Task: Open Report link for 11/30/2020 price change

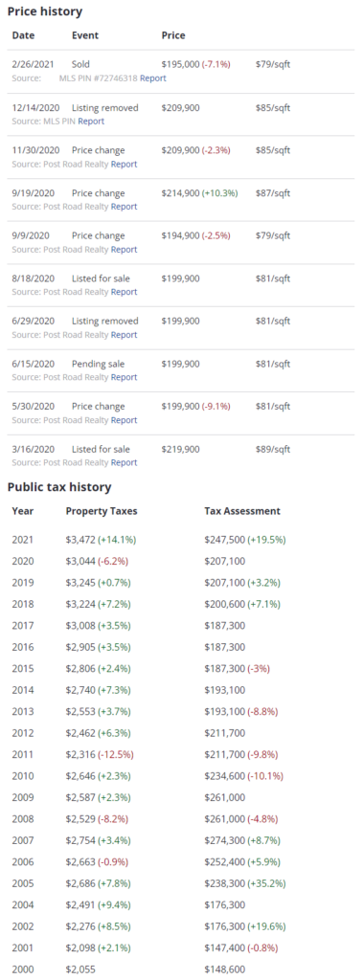Action: 124,164
